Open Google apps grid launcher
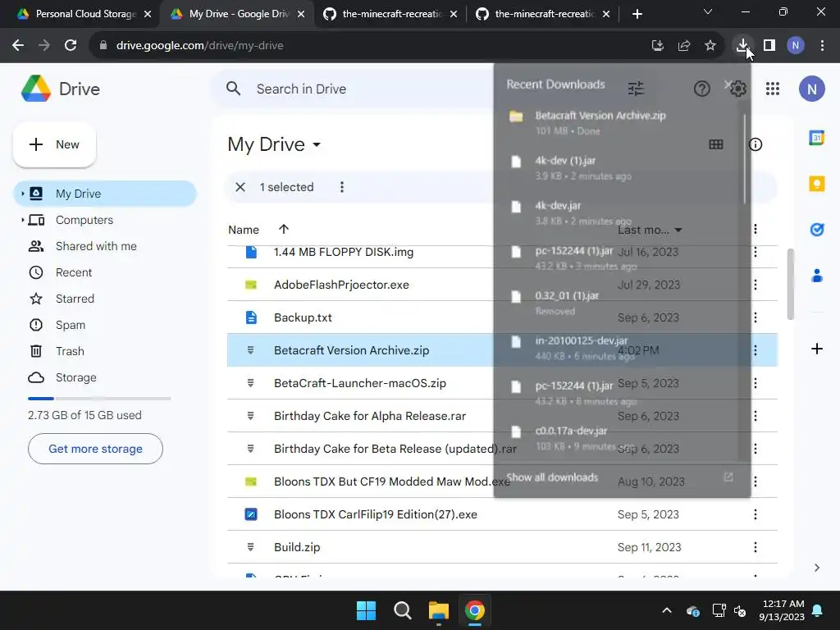This screenshot has height=630, width=840. (773, 89)
